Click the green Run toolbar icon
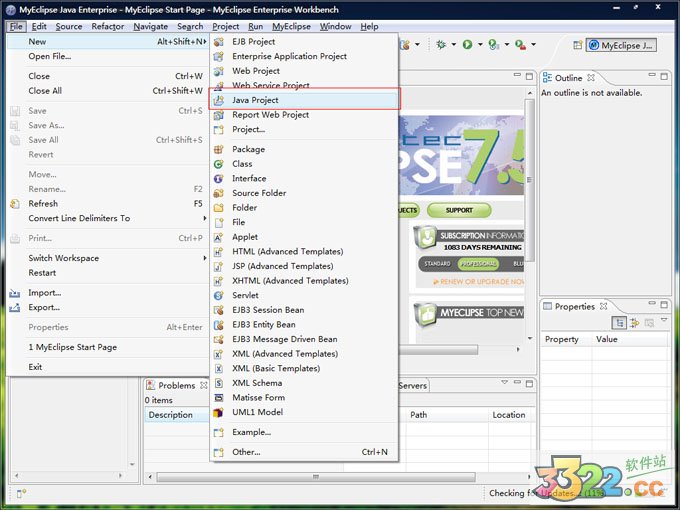680x510 pixels. pyautogui.click(x=467, y=44)
